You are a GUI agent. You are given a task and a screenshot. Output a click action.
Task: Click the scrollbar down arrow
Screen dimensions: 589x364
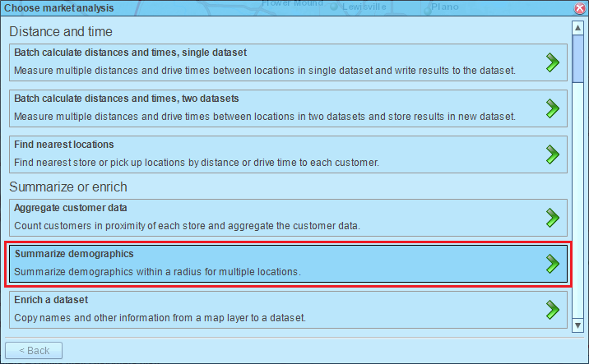click(x=578, y=325)
